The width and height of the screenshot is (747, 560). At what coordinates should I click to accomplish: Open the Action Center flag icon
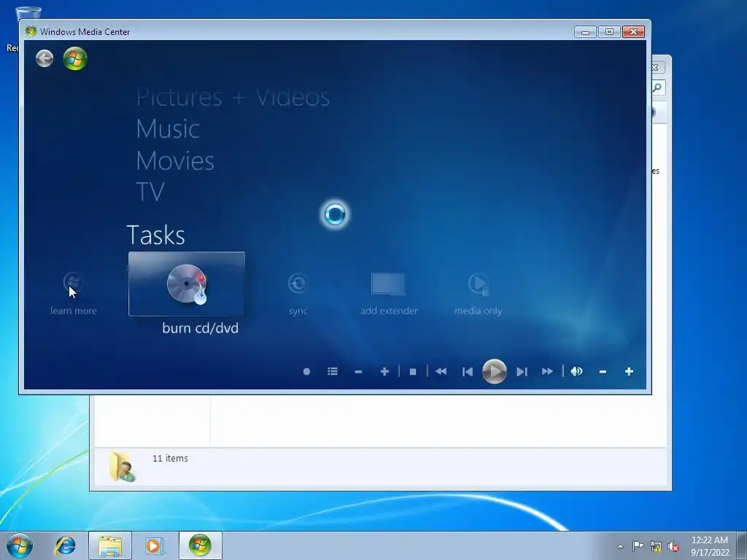tap(638, 546)
